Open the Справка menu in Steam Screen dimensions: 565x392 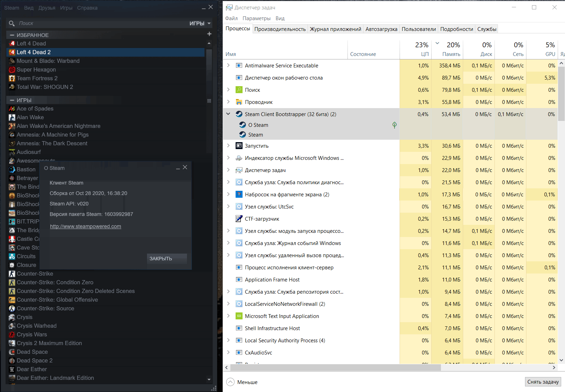click(87, 8)
